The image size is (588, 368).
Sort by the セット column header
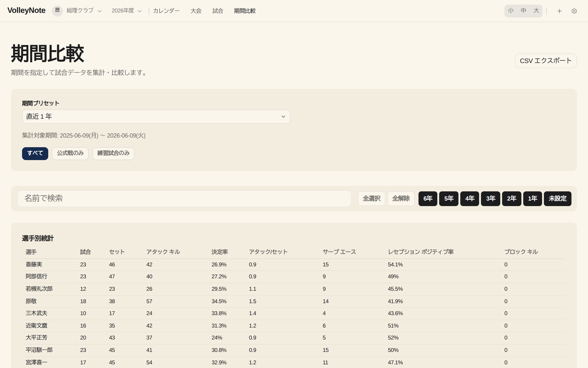pos(117,252)
